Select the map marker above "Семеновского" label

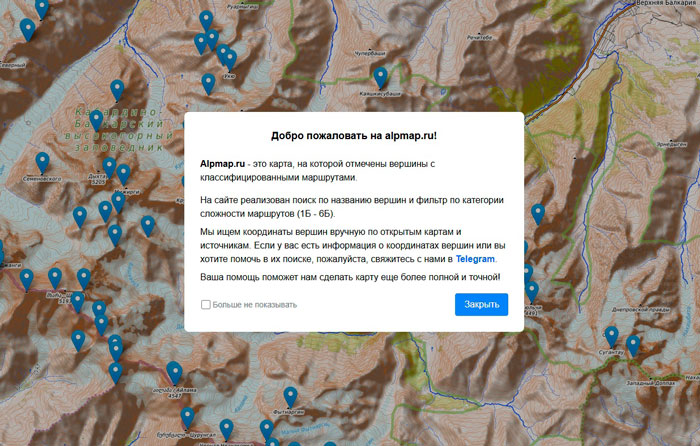click(x=42, y=163)
